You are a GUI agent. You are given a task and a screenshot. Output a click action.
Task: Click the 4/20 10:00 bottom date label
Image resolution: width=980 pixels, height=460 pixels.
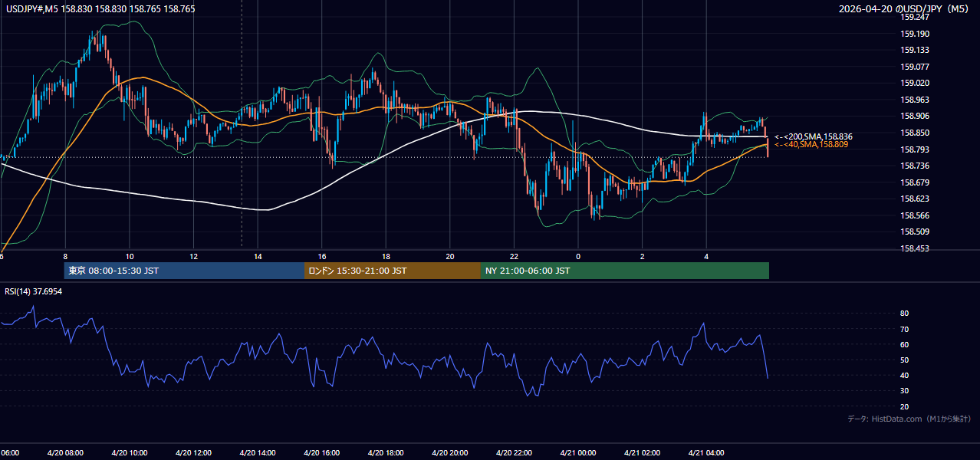point(129,453)
